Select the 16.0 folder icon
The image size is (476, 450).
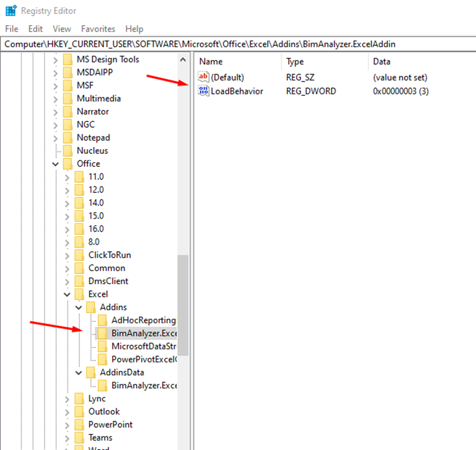(x=79, y=230)
